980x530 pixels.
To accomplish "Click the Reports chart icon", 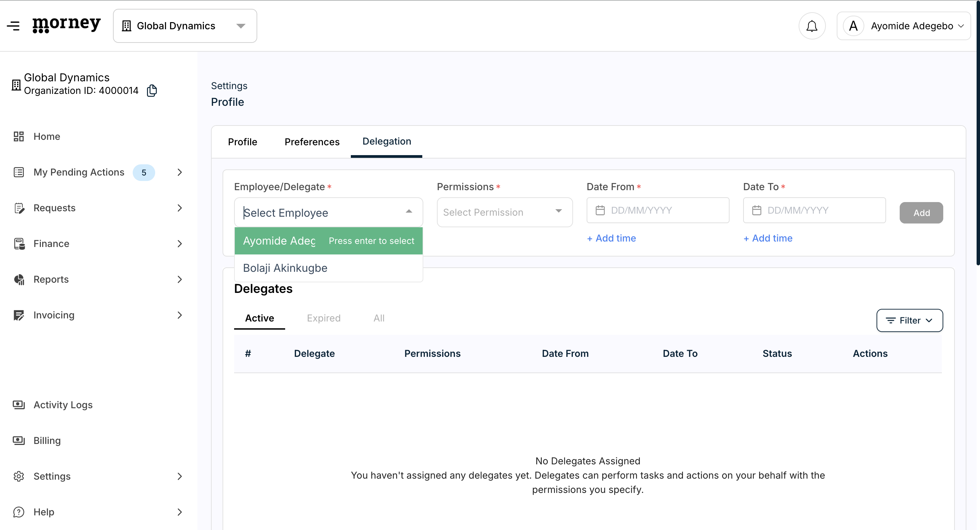I will coord(19,279).
